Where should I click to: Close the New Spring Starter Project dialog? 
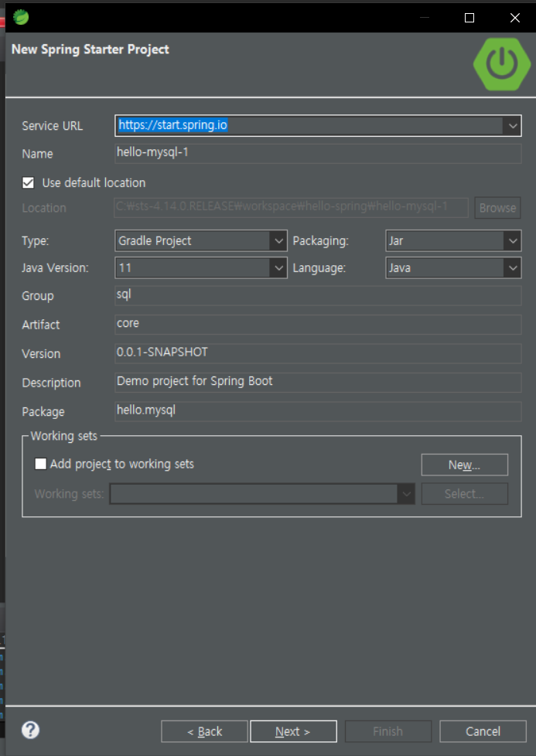pos(515,18)
